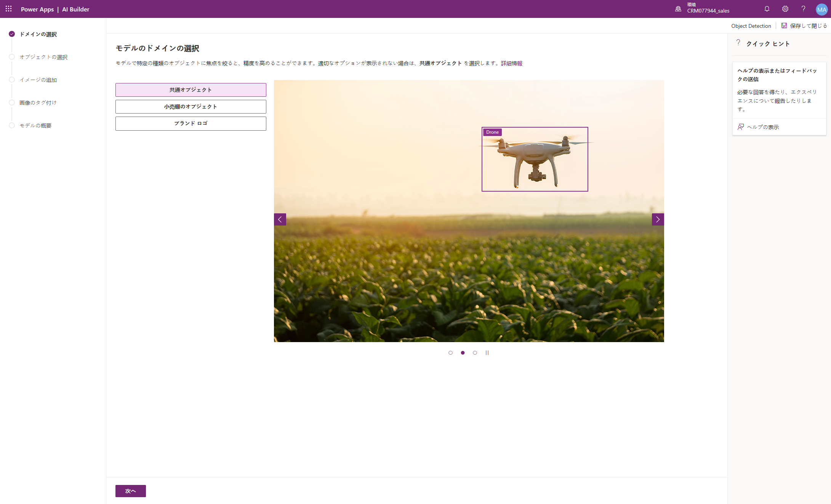The height and width of the screenshot is (504, 831).
Task: Click the モデルのドメインの選択 heading
Action: pyautogui.click(x=157, y=48)
